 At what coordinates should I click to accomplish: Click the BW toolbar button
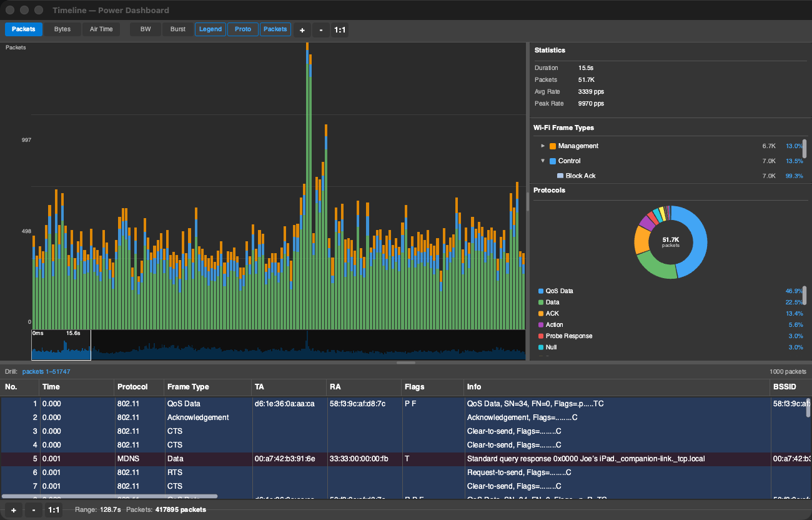[x=146, y=29]
